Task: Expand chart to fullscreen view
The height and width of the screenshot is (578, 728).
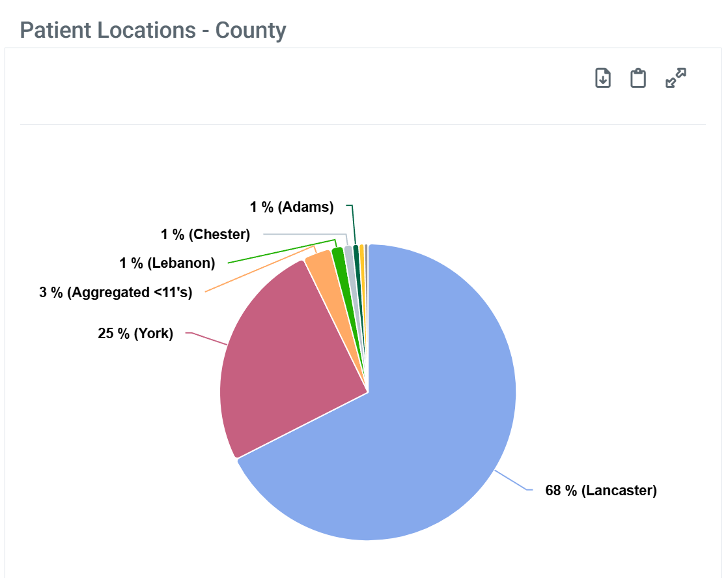Action: [x=676, y=78]
